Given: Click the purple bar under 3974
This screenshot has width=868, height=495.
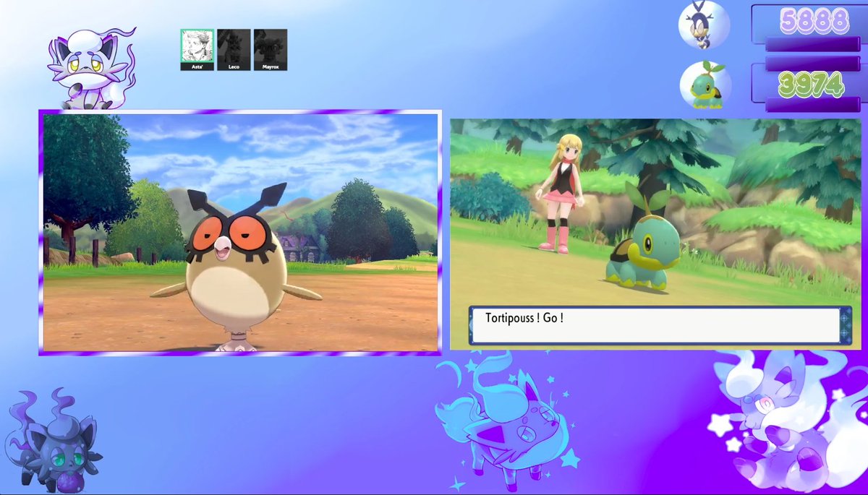Looking at the screenshot, I should pos(813,105).
